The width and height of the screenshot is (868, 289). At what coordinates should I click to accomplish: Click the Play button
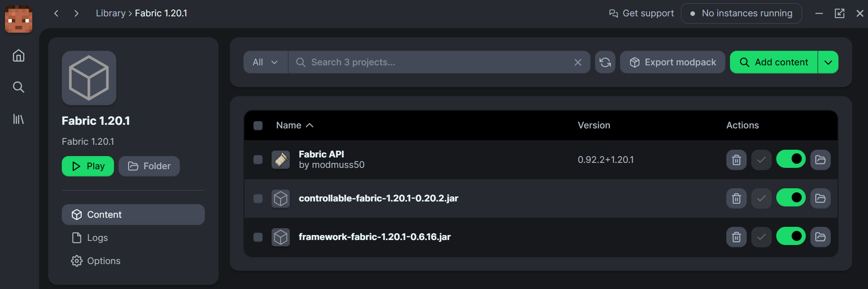(x=88, y=166)
